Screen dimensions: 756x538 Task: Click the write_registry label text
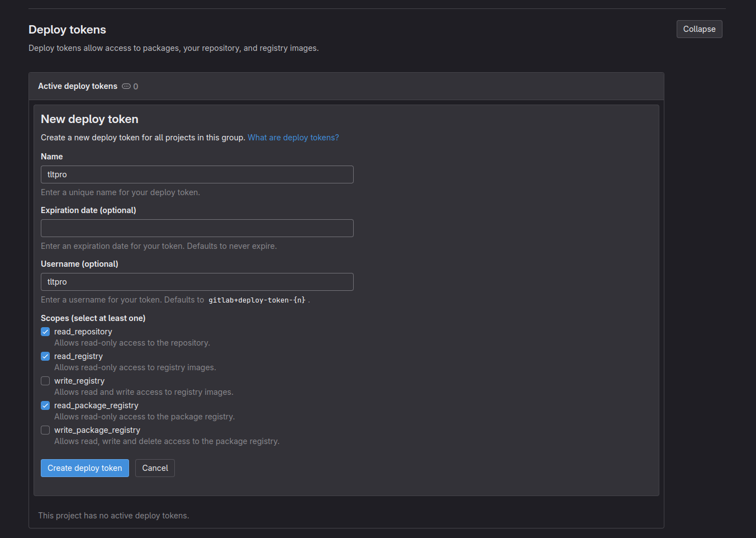pos(79,381)
